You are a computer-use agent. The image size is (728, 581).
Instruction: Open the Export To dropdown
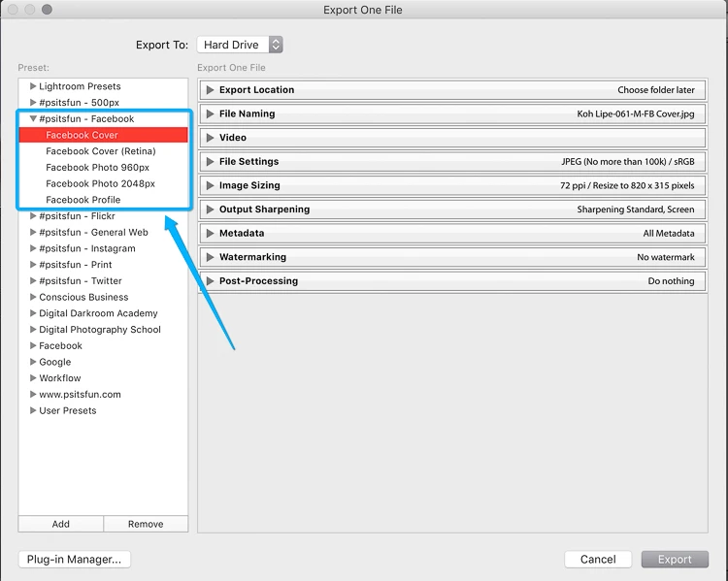click(240, 45)
